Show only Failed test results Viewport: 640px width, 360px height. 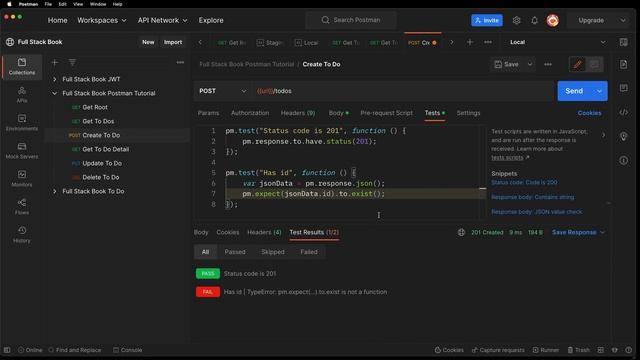tap(309, 252)
